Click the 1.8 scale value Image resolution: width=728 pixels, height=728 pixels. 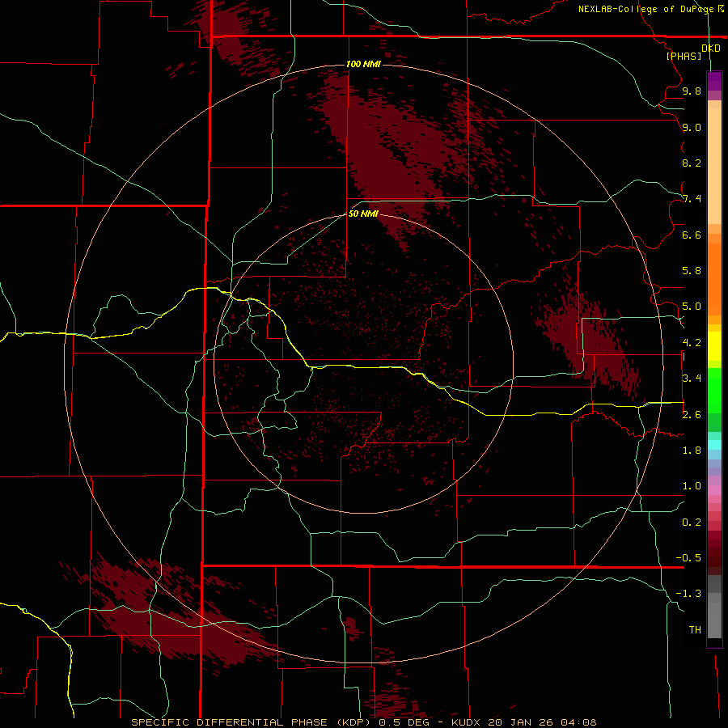click(692, 451)
